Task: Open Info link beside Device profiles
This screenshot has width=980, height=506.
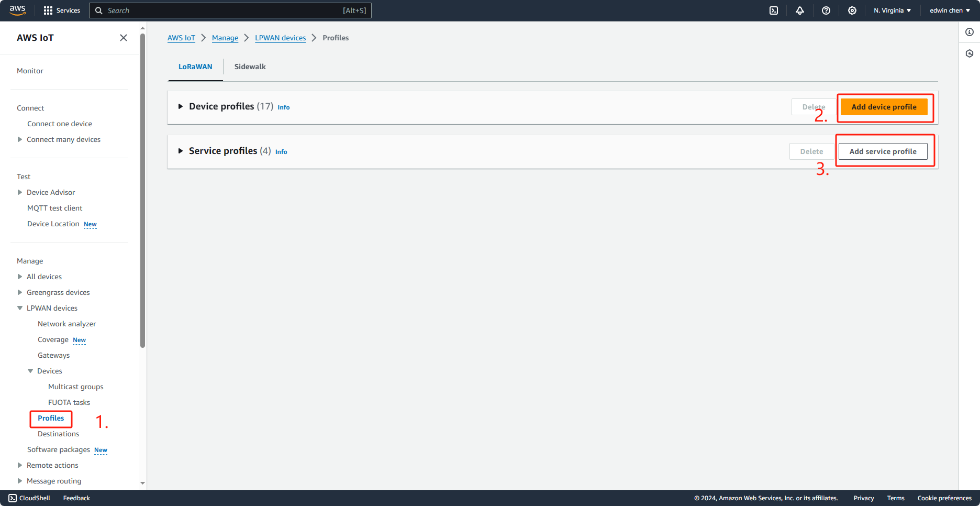Action: (x=284, y=107)
